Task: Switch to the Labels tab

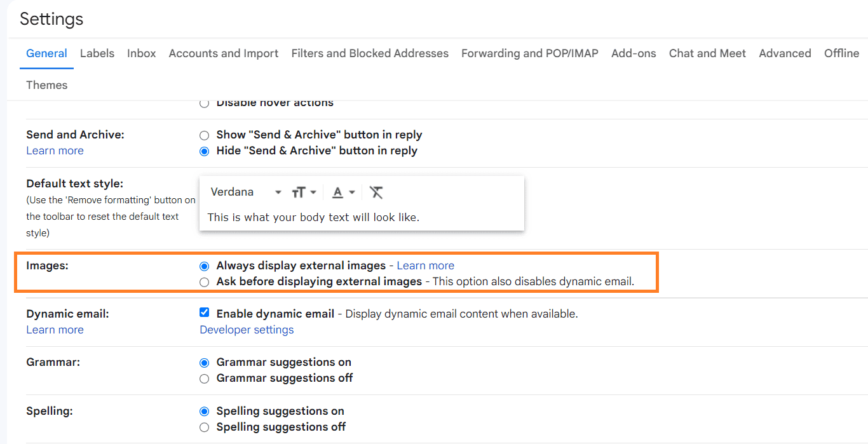Action: pyautogui.click(x=97, y=53)
